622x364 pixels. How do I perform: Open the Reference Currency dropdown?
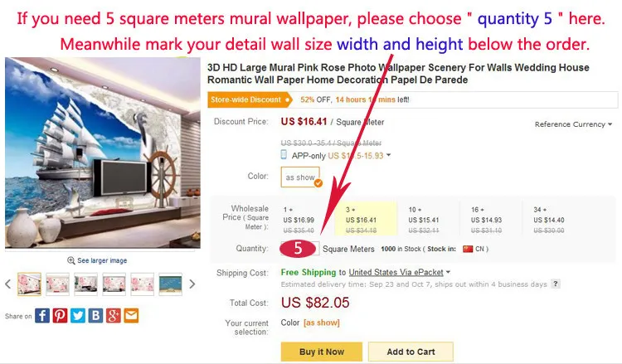(x=573, y=124)
